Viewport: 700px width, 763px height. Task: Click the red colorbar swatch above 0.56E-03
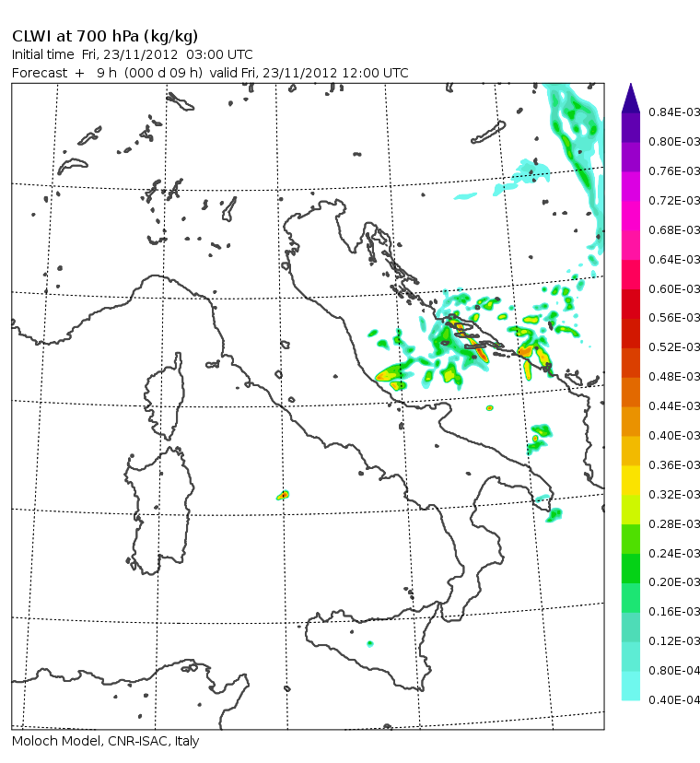[630, 304]
